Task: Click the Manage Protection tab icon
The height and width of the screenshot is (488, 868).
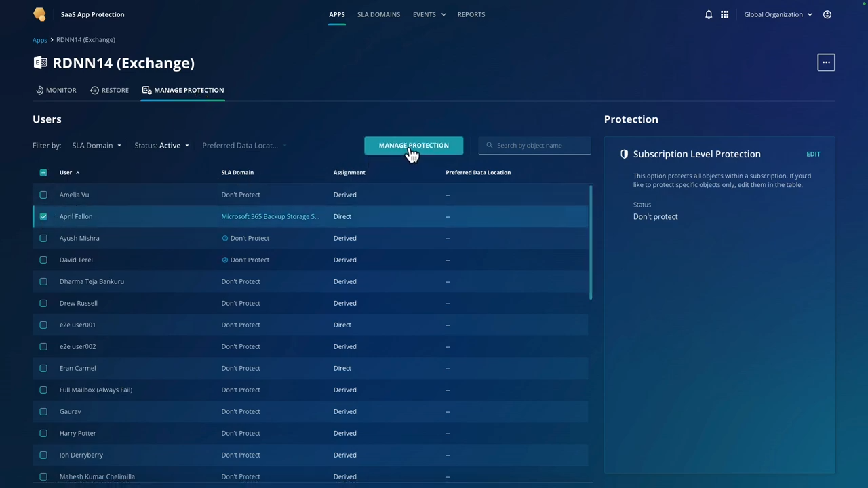Action: [146, 90]
